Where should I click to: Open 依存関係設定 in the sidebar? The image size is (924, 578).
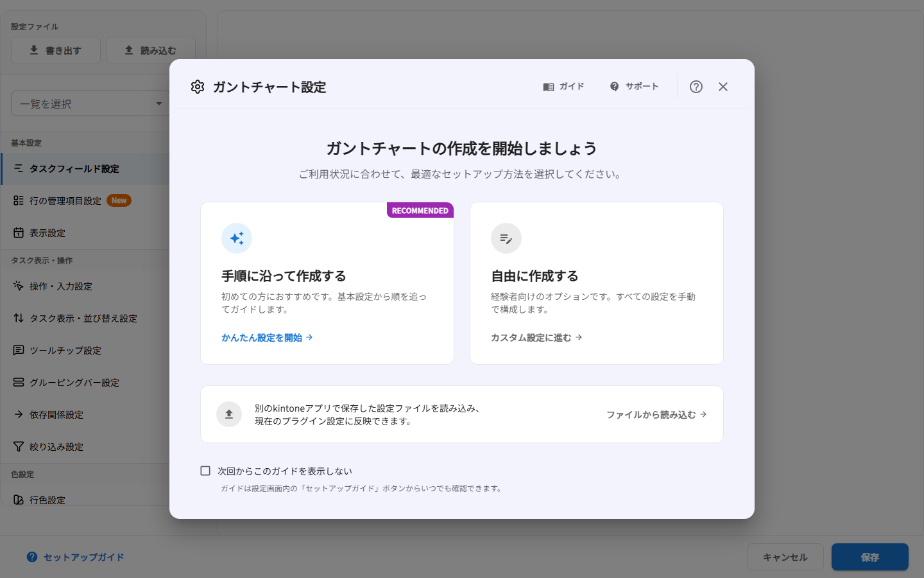[x=85, y=415]
